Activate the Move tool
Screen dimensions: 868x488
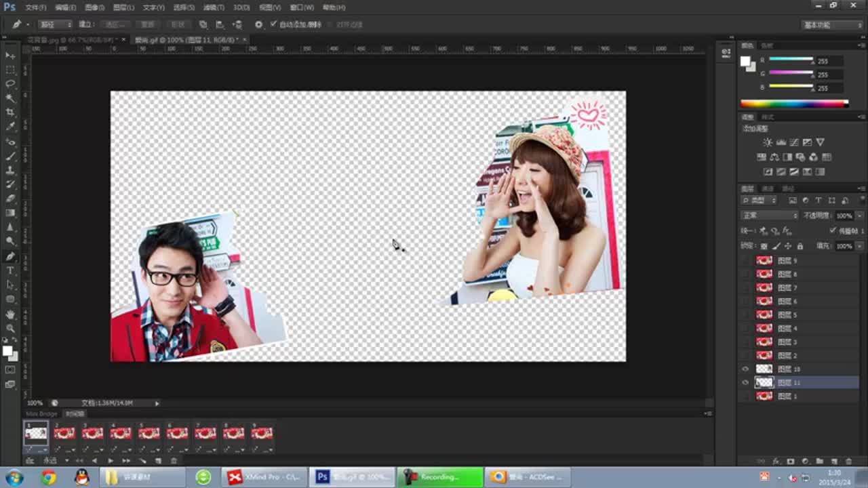pyautogui.click(x=10, y=56)
